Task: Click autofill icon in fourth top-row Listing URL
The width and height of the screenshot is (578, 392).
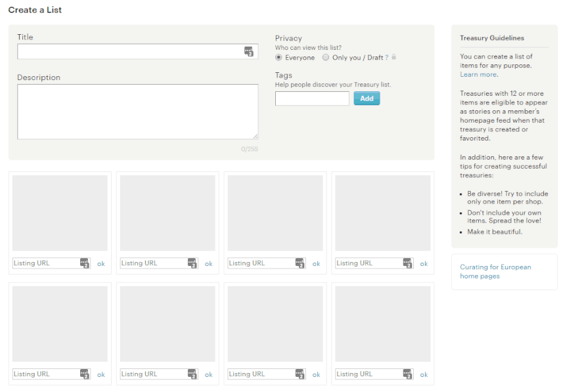Action: click(408, 263)
